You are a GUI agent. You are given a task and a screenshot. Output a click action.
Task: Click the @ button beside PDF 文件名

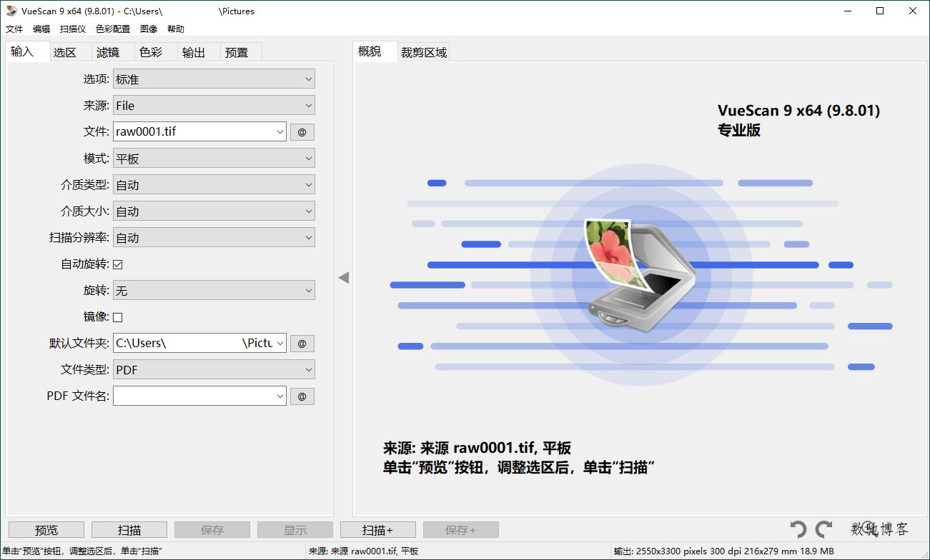click(302, 396)
